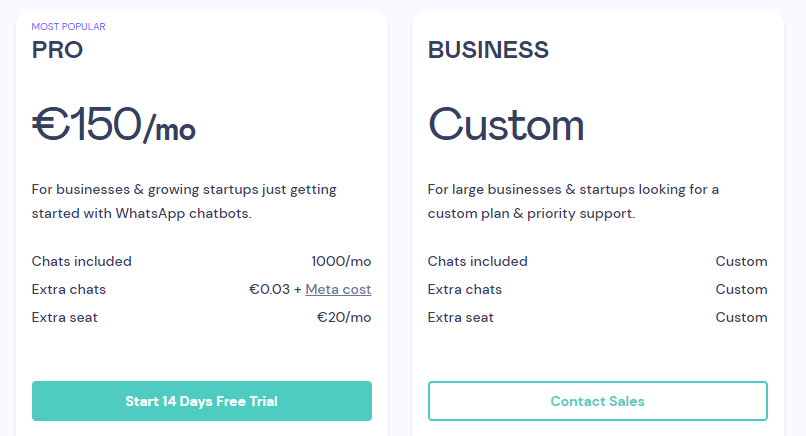Click the €0.03 extra chat price
The image size is (806, 436).
click(270, 289)
